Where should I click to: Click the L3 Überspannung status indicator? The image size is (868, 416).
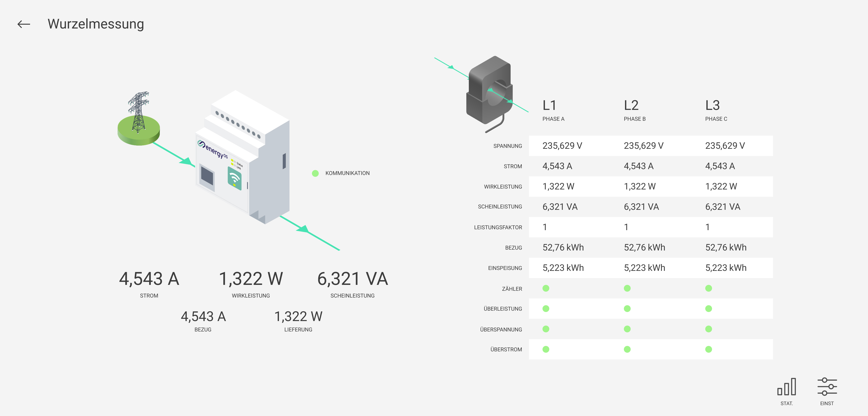click(x=709, y=329)
